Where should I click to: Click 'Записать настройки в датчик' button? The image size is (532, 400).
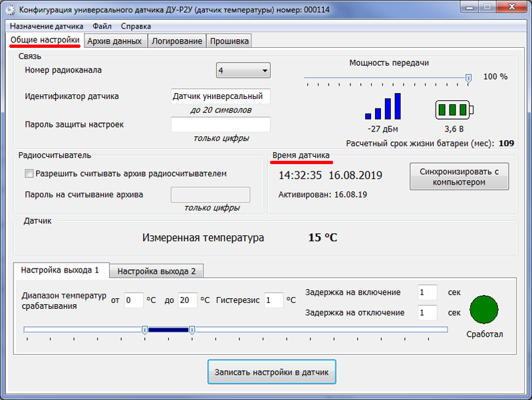(x=272, y=372)
